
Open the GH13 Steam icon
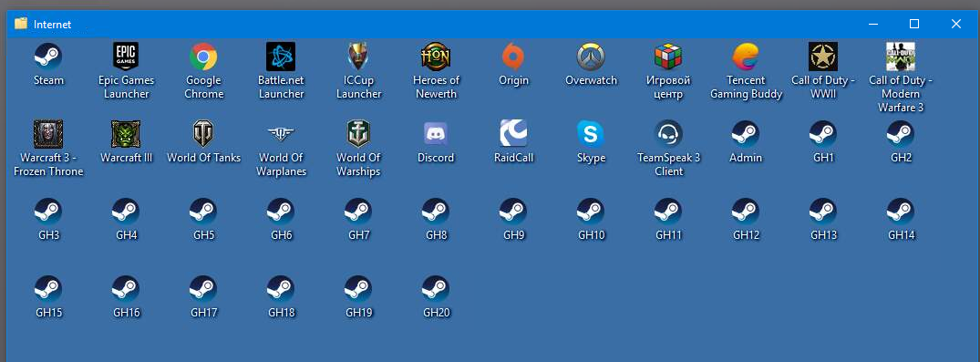coord(823,212)
